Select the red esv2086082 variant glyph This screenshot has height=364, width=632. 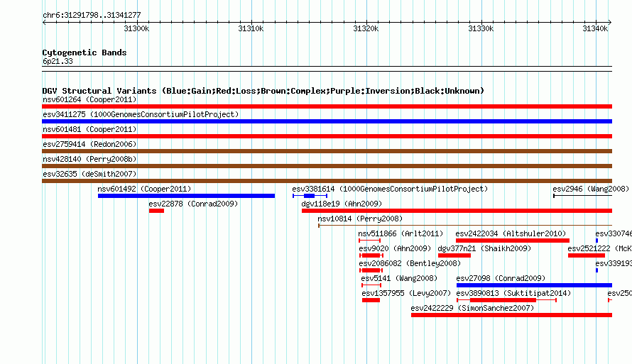[x=371, y=270]
